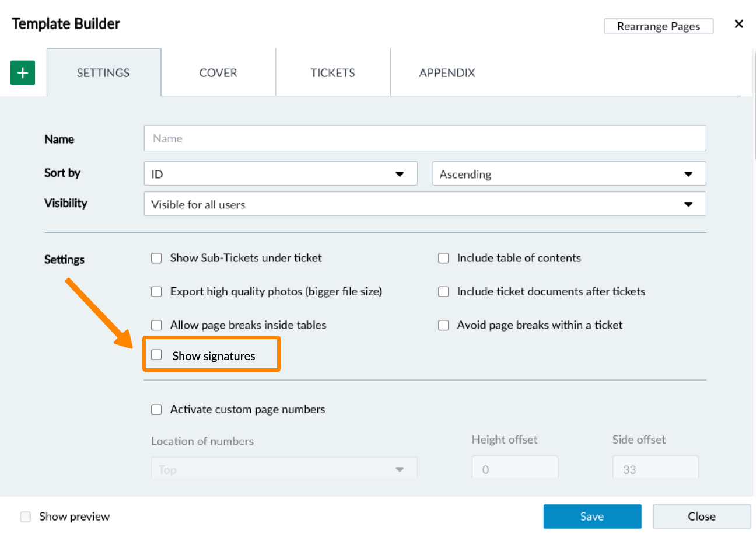
Task: Check Allow page breaks inside tables
Action: 156,325
